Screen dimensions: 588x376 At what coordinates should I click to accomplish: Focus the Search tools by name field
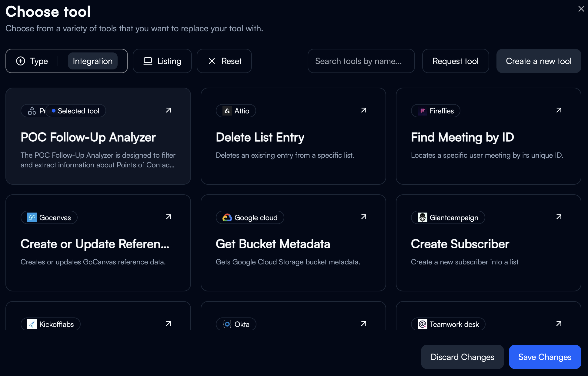point(361,61)
